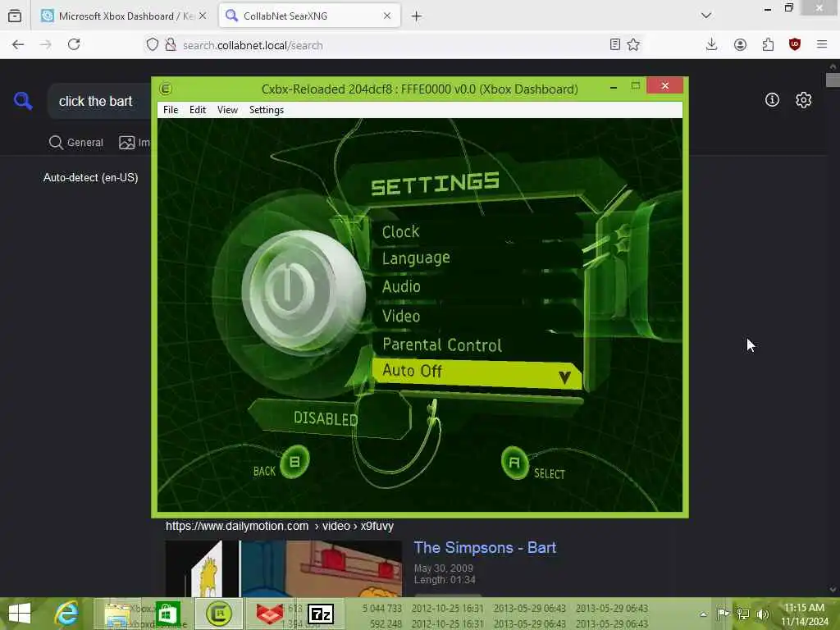Open the uBlock Origin shield icon
Screen dimensions: 840x630
(x=794, y=45)
